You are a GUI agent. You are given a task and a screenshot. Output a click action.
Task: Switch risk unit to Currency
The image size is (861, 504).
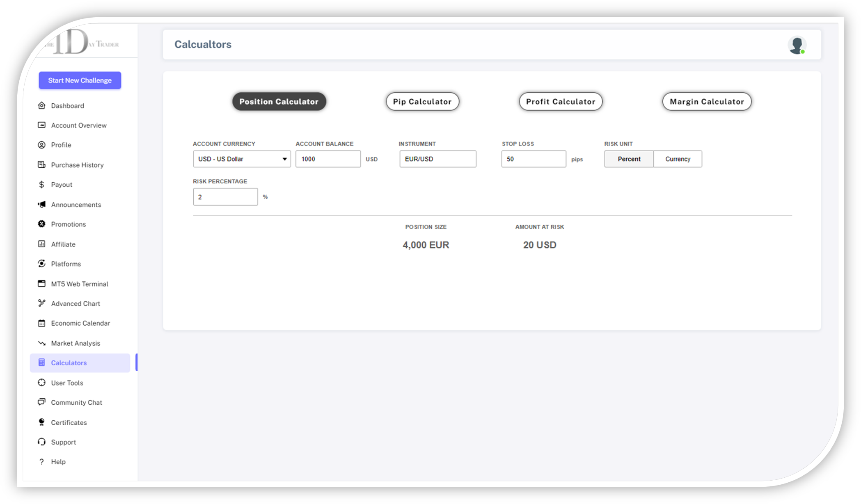[x=678, y=159]
